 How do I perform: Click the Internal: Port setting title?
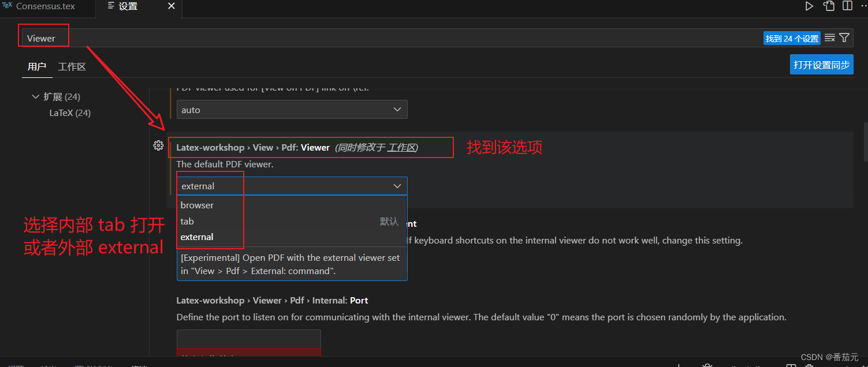point(272,301)
